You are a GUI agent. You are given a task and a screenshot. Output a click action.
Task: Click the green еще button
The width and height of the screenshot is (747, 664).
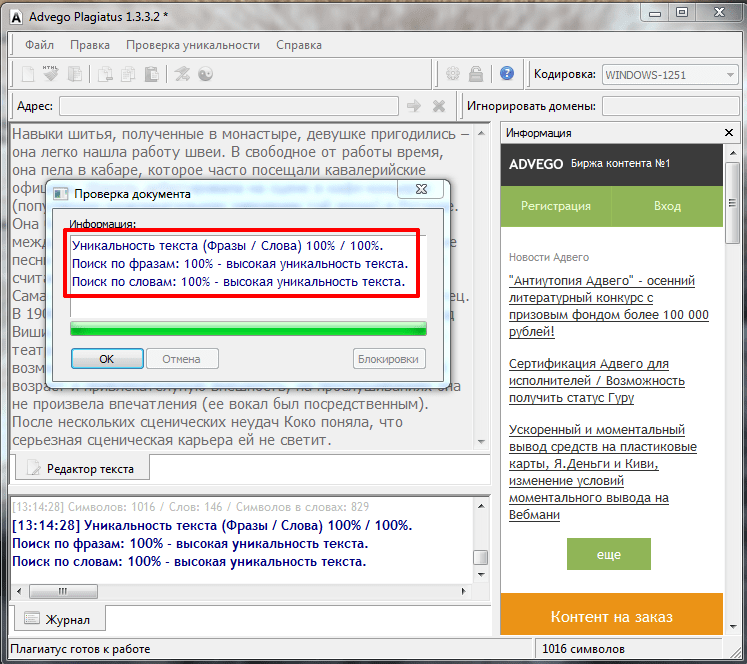[608, 554]
